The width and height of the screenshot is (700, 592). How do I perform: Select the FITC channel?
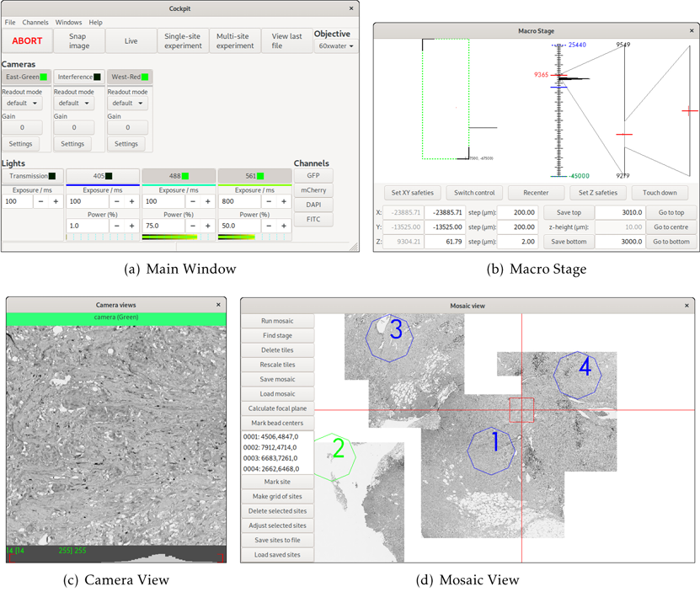click(x=313, y=219)
